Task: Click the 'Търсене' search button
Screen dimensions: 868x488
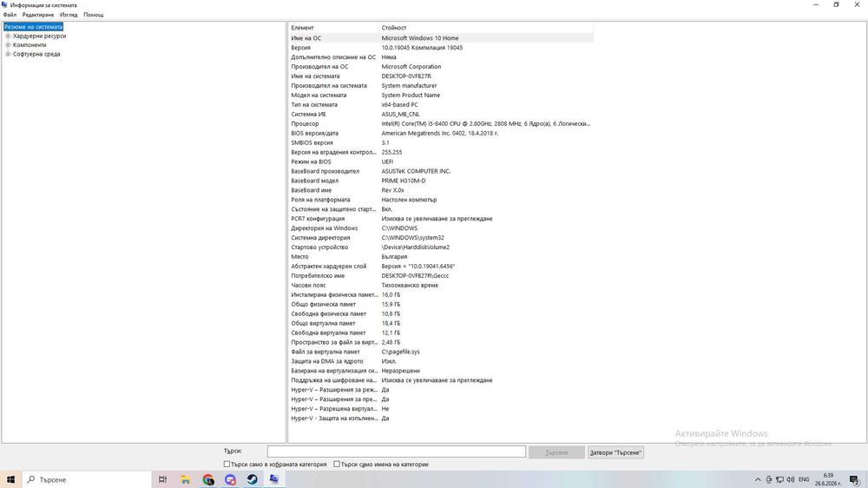Action: click(x=556, y=452)
